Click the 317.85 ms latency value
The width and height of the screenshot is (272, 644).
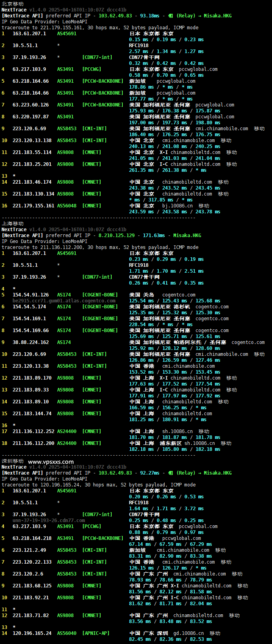pyautogui.click(x=161, y=200)
